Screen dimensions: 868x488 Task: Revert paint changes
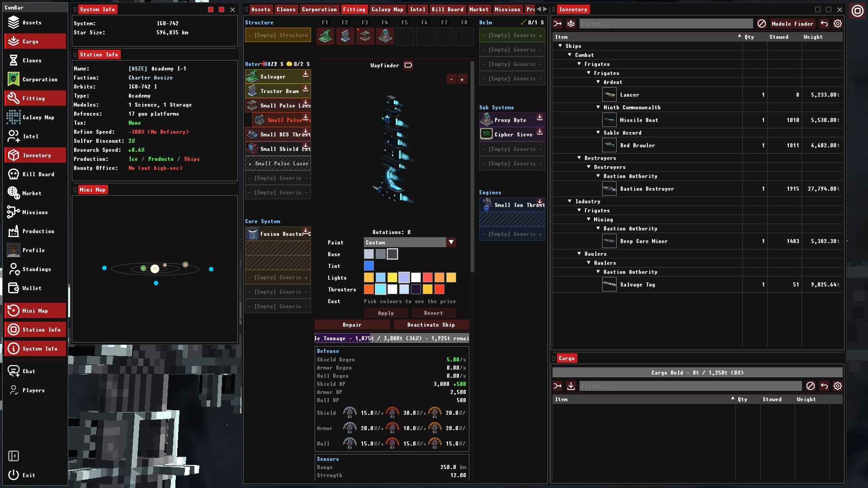coord(433,313)
